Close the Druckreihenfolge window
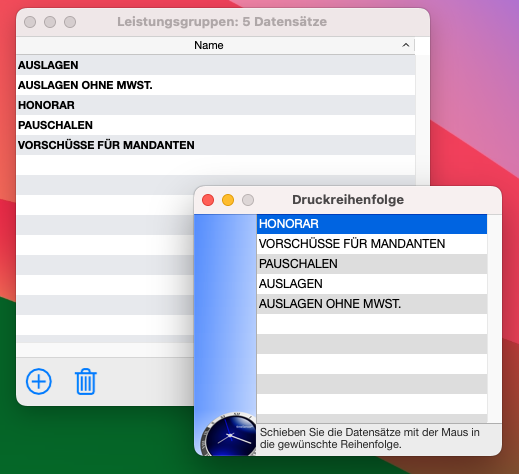The image size is (519, 474). tap(208, 200)
